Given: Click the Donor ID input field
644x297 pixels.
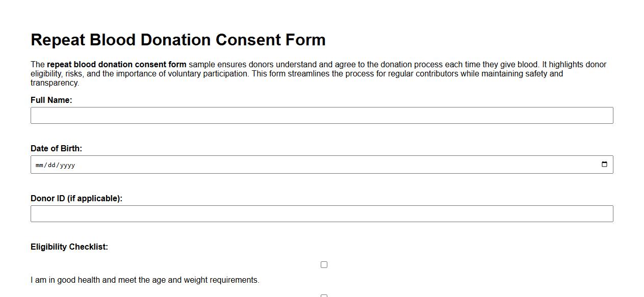Looking at the screenshot, I should [321, 213].
